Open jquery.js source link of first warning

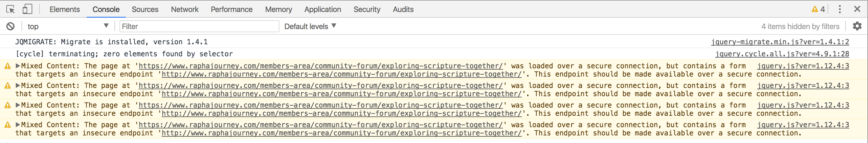tap(803, 66)
